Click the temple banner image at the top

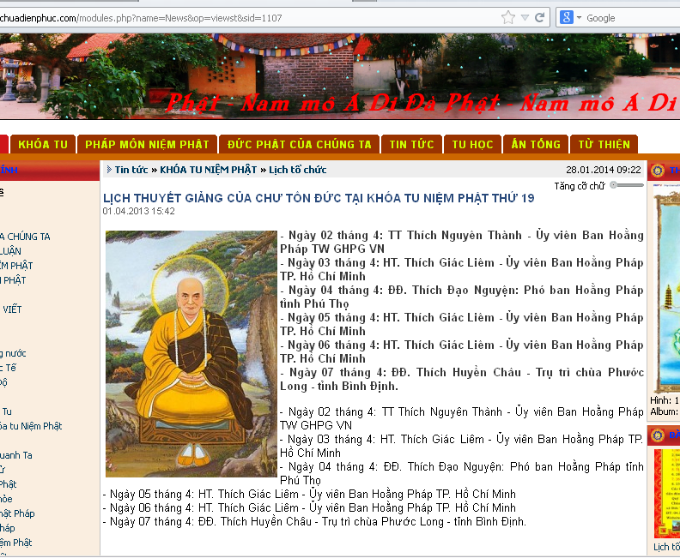click(x=340, y=76)
